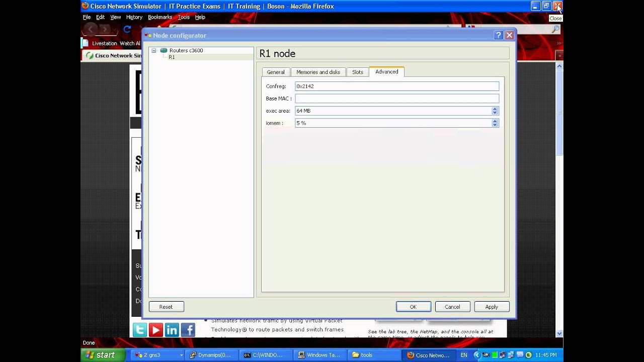Open the Firefox History menu

tap(134, 17)
